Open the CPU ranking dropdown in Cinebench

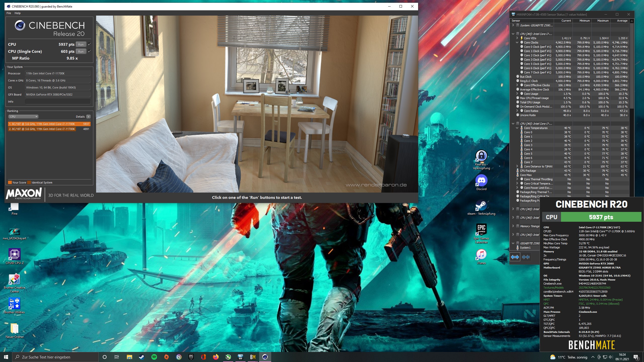point(23,117)
